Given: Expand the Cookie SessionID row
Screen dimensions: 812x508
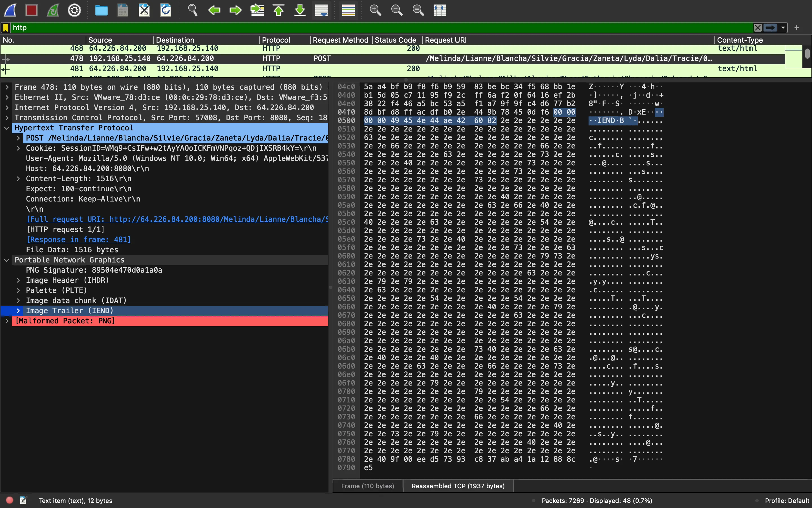Looking at the screenshot, I should click(x=18, y=148).
